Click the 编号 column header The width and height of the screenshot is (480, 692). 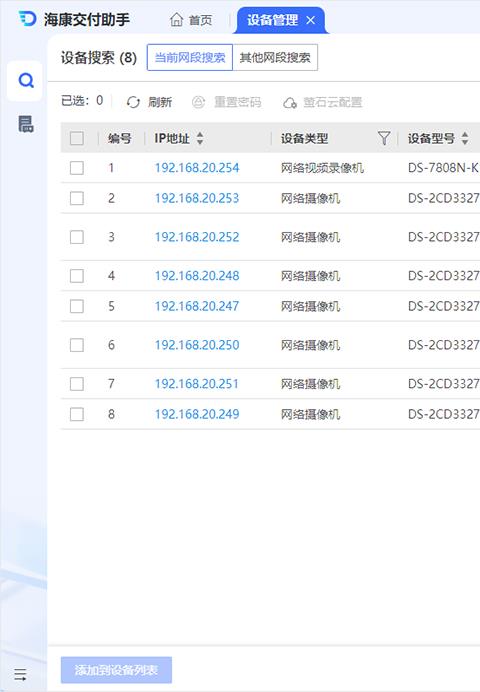tap(120, 139)
